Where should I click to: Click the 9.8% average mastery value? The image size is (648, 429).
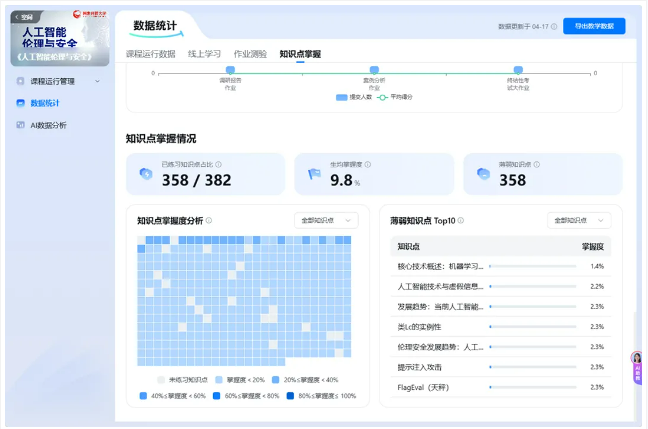tap(345, 180)
